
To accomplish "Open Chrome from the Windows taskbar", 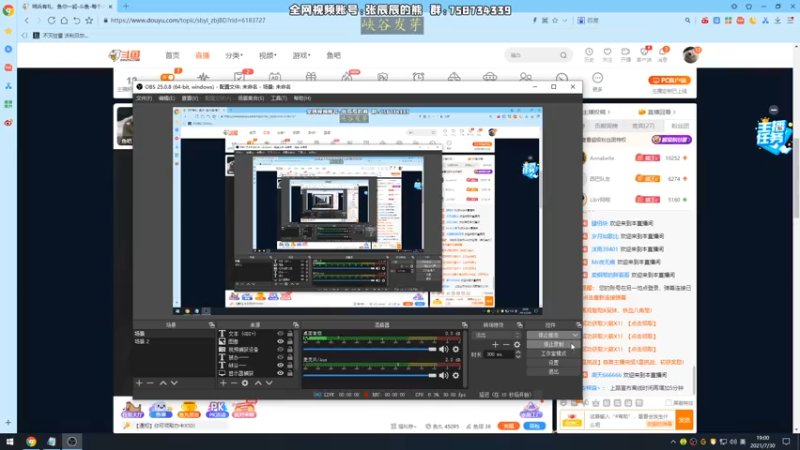I will tap(31, 441).
